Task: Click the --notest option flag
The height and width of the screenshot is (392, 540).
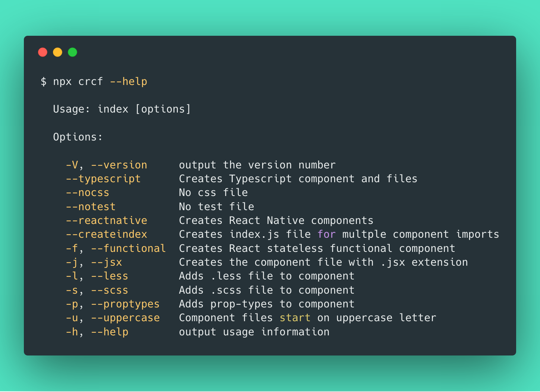Action: tap(91, 207)
